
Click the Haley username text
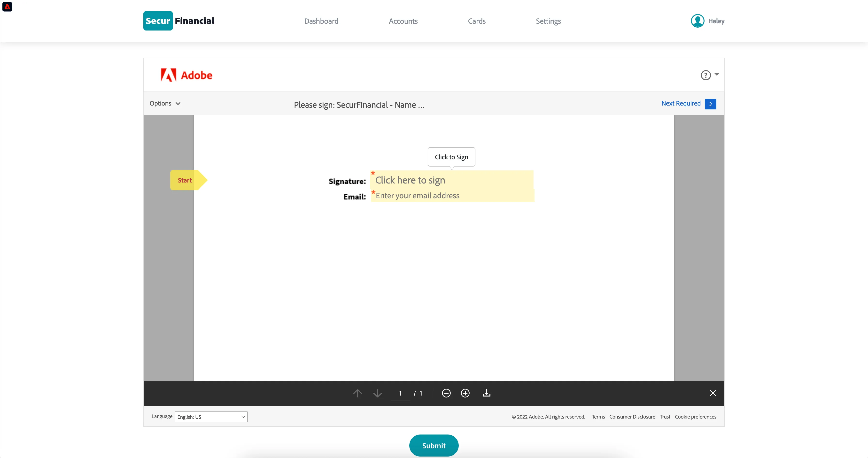pos(716,21)
